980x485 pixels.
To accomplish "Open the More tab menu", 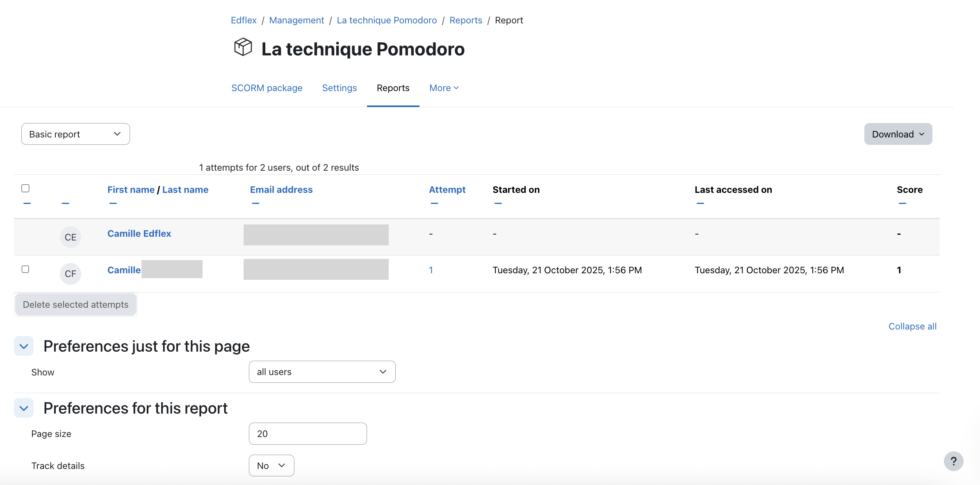I will pyautogui.click(x=444, y=88).
